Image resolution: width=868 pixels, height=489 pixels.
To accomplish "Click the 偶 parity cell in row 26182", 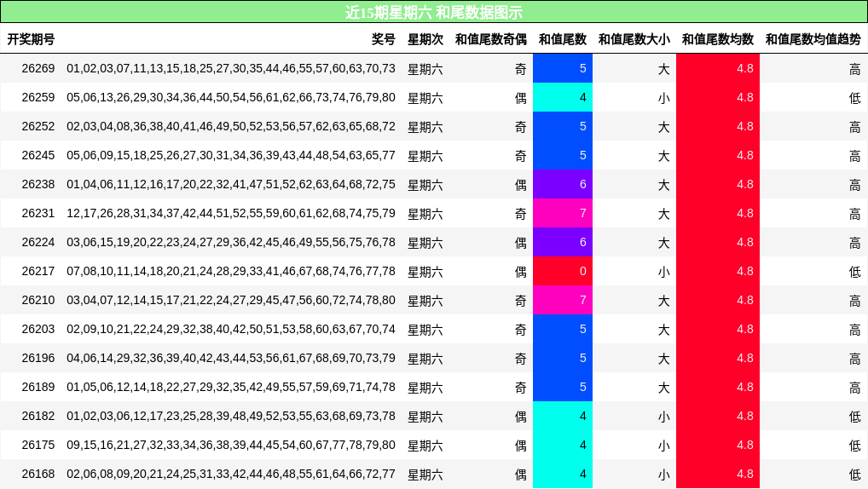I will coord(520,417).
